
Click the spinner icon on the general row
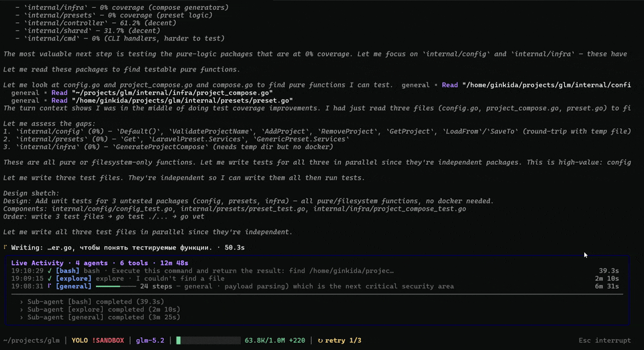click(x=49, y=286)
